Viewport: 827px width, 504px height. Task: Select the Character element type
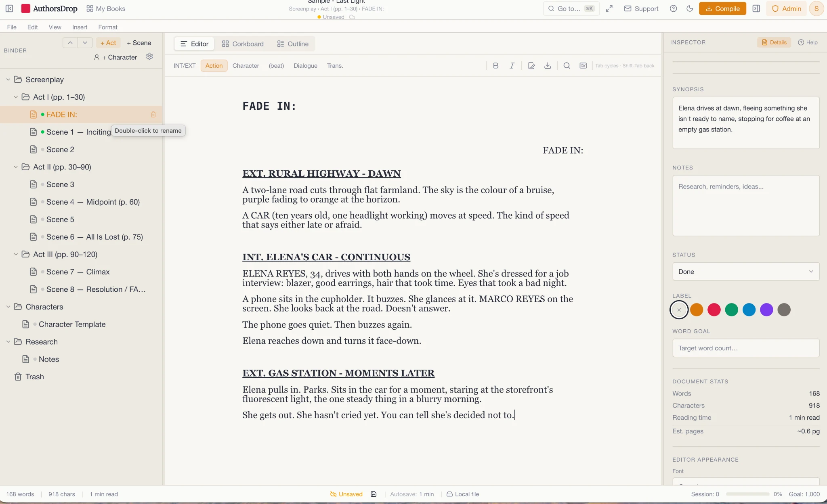pos(246,66)
